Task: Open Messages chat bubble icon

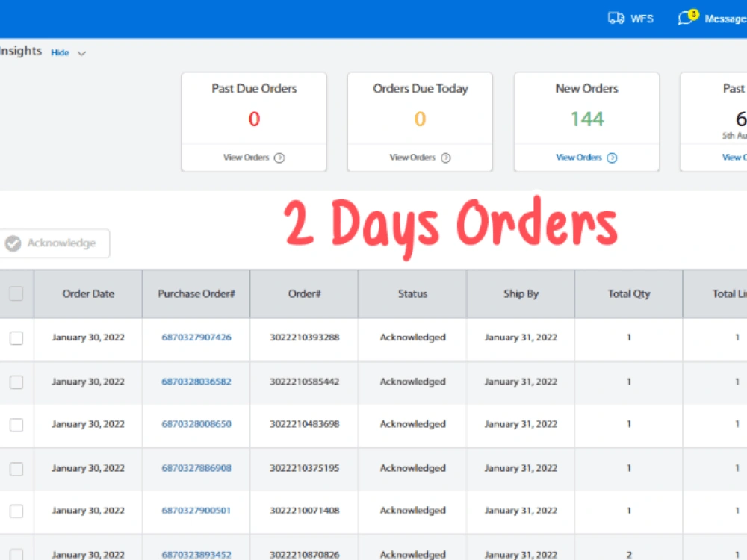Action: point(687,18)
